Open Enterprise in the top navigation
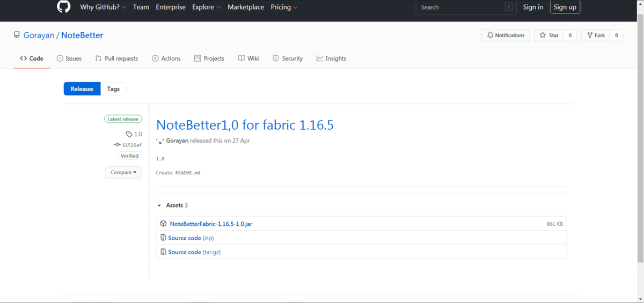Viewport: 644px width, 303px height. click(x=171, y=7)
